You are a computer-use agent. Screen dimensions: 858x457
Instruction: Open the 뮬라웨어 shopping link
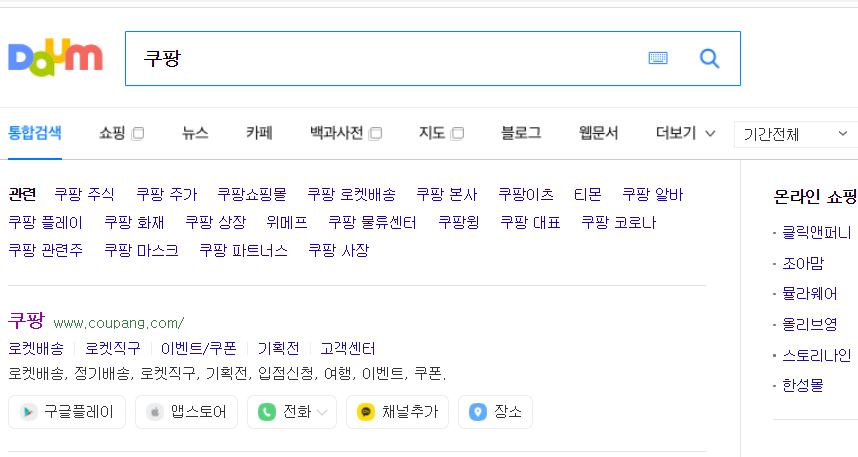(809, 294)
